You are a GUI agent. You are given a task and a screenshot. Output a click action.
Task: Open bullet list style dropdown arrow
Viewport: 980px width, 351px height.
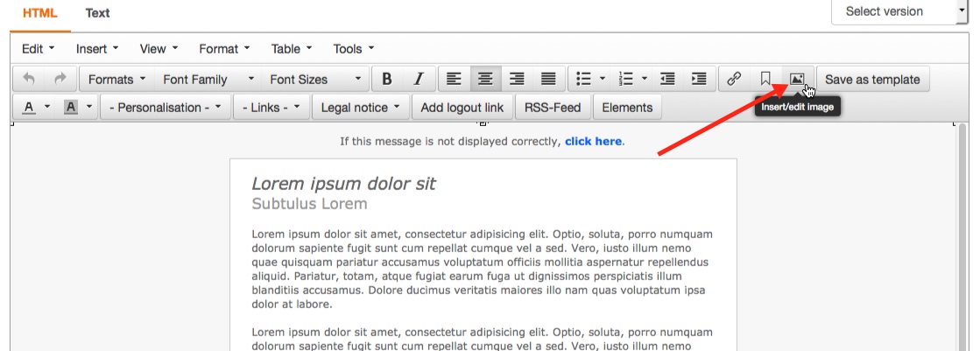pos(603,79)
